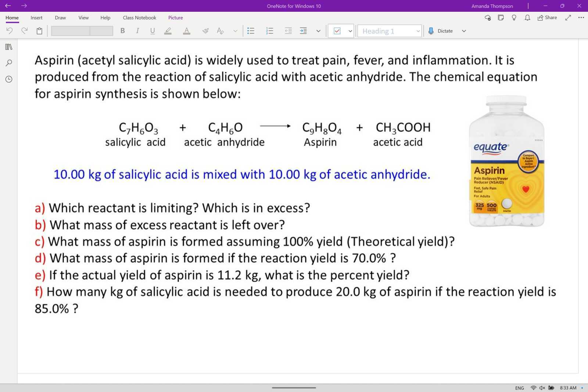Click the Share button
The image size is (588, 392).
tap(547, 17)
